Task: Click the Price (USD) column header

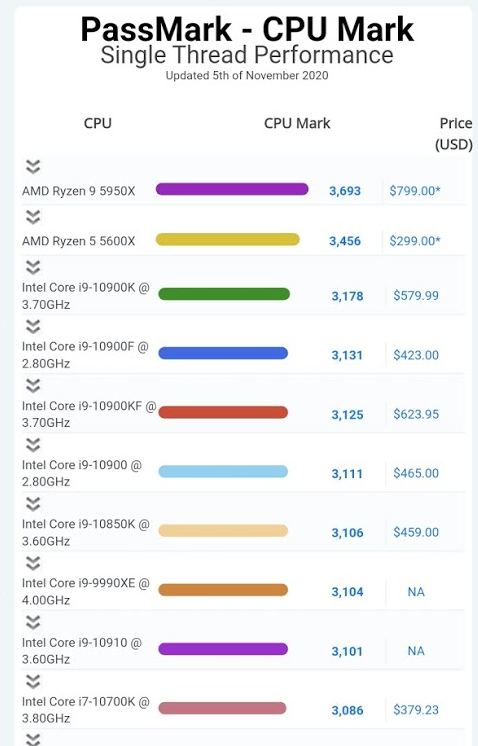Action: (x=455, y=134)
